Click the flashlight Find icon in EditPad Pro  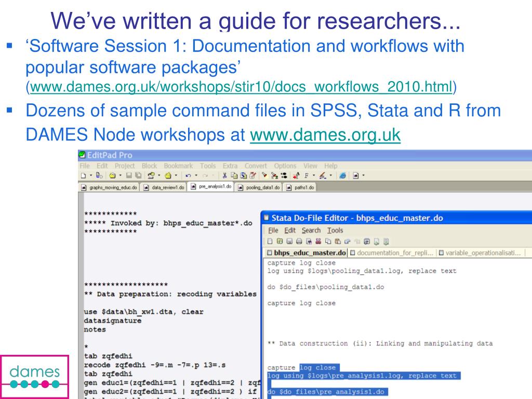coord(264,176)
